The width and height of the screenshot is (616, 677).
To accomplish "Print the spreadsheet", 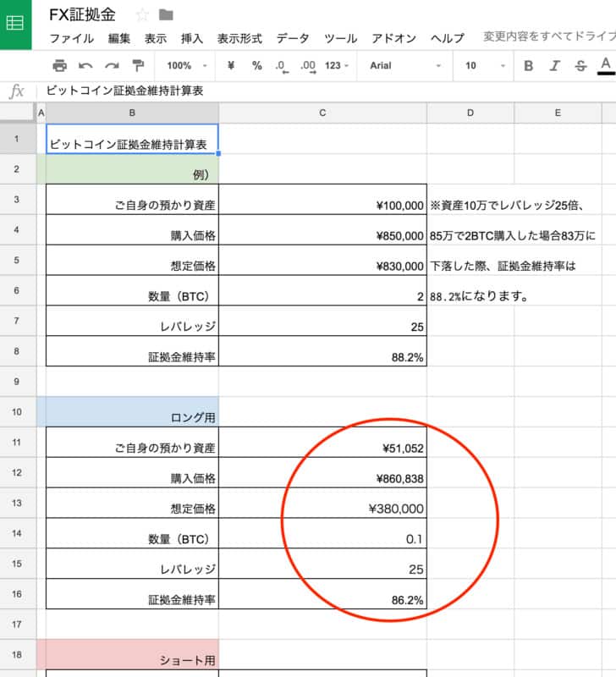I will [59, 66].
